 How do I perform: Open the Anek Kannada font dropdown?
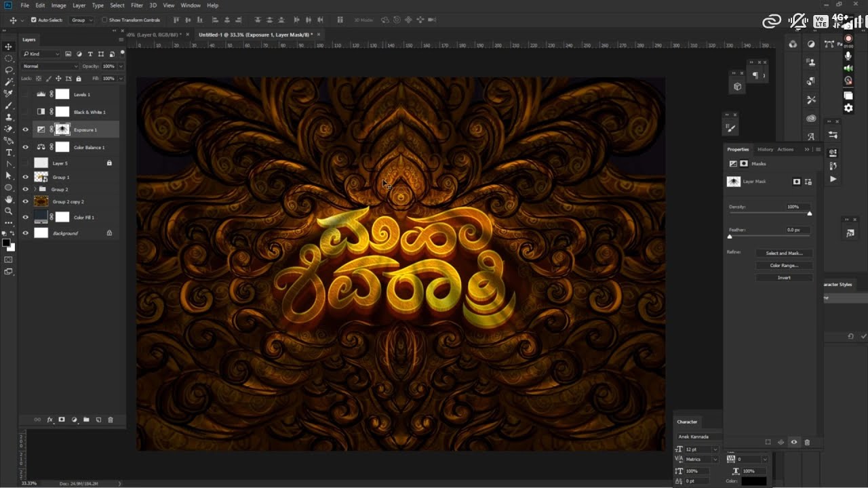point(698,436)
